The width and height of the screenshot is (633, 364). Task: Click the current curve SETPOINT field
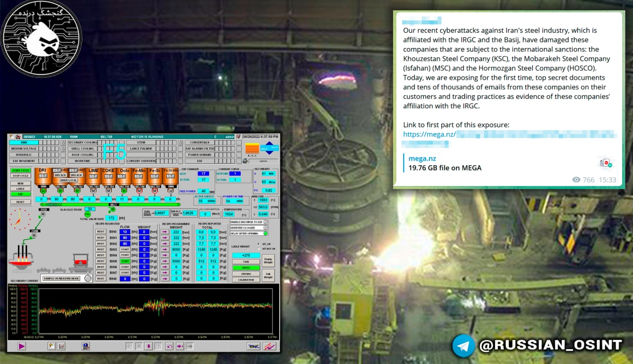(x=235, y=174)
